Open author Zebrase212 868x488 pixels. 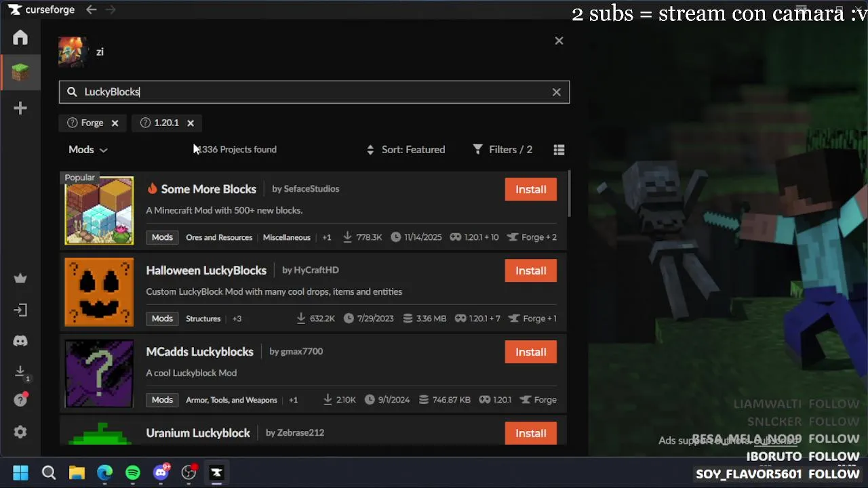click(x=300, y=433)
